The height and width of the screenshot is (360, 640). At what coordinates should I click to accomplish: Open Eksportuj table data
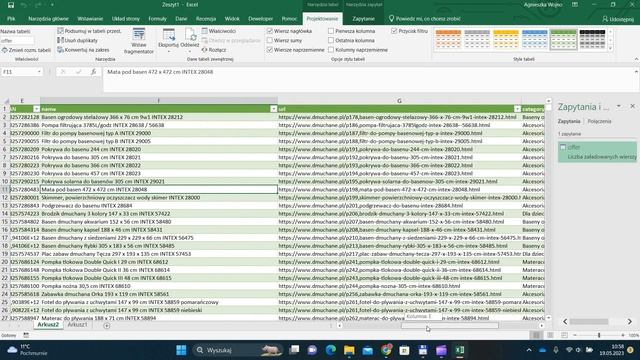(169, 40)
